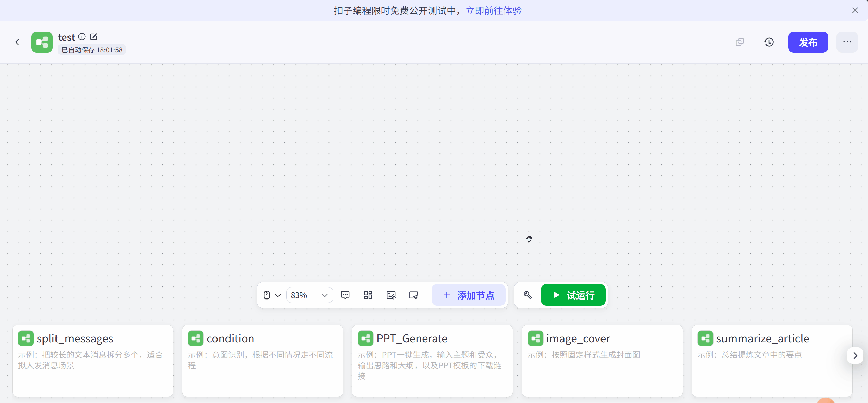This screenshot has height=403, width=868.
Task: Open the wrench debug tool icon
Action: point(528,295)
